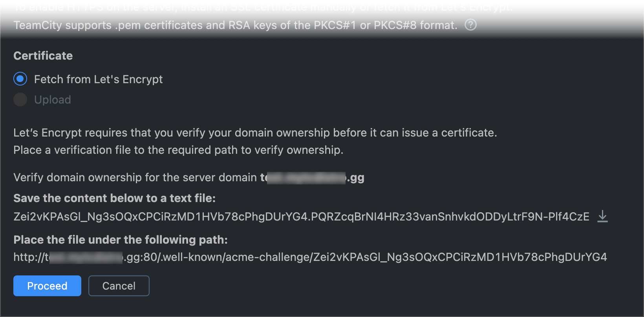The image size is (644, 317).
Task: Click the verification token text starting with Zei2vKPAsGl
Action: 302,216
